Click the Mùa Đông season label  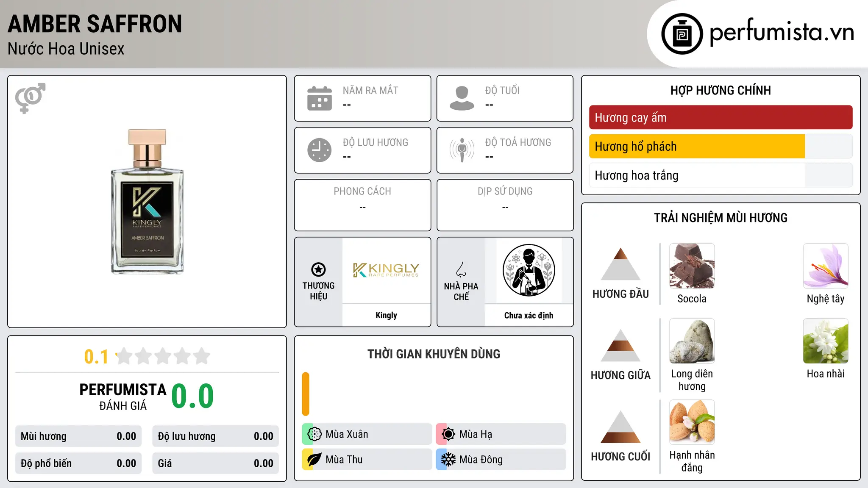pos(481,460)
